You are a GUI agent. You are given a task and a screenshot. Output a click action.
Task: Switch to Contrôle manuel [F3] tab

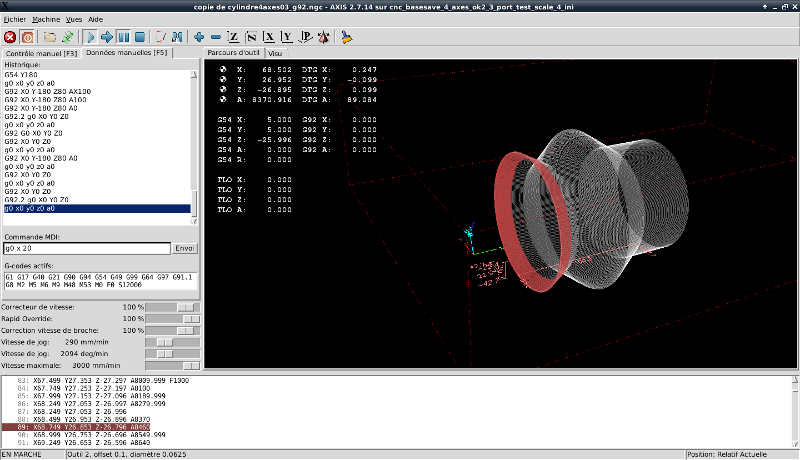click(41, 52)
